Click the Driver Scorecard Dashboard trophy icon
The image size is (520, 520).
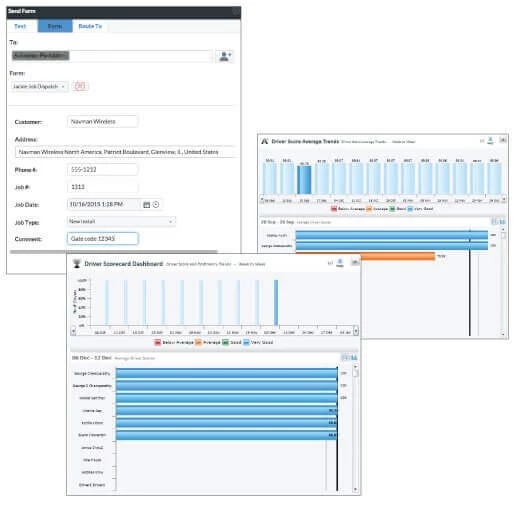click(77, 264)
